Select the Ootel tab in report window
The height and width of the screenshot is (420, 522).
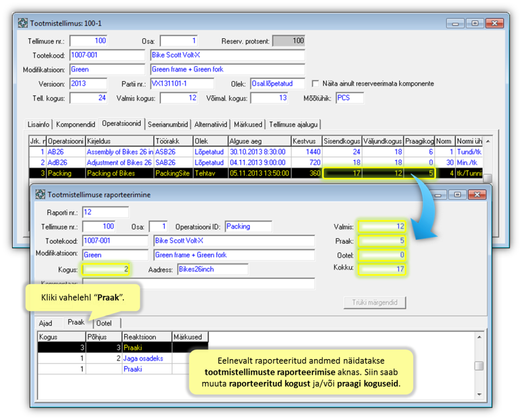tap(104, 323)
